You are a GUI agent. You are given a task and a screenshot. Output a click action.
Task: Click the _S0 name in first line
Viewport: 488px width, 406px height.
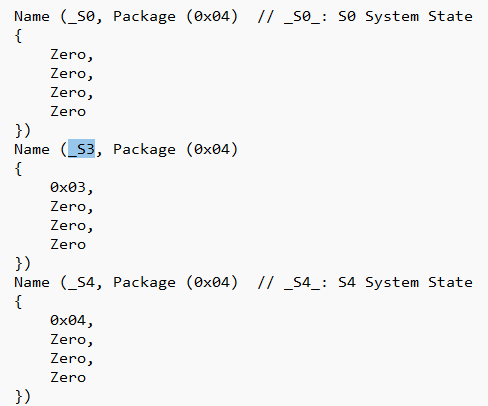pos(82,16)
